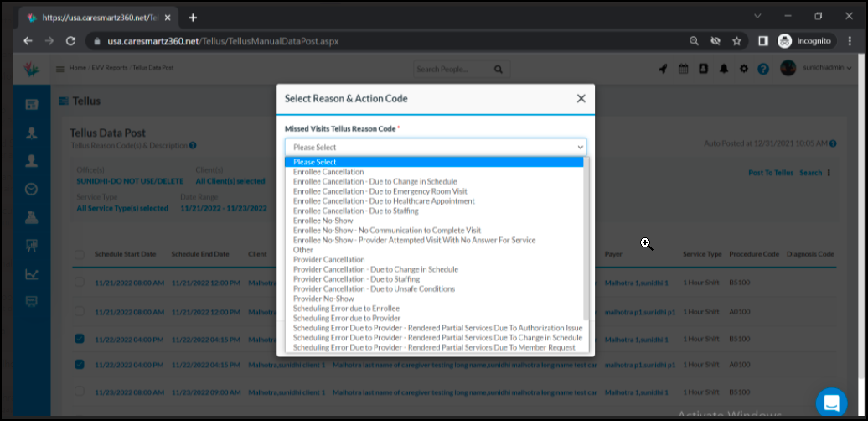
Task: Open the three-dot more options icon
Action: click(829, 172)
